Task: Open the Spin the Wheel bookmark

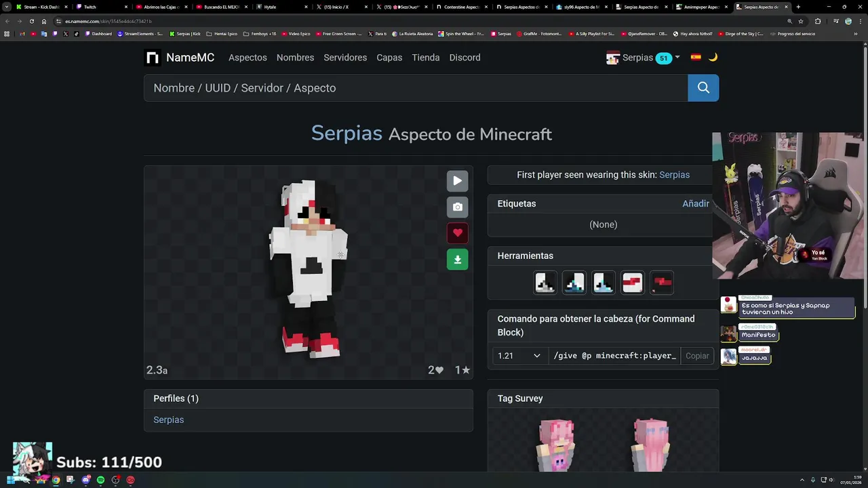Action: 461,33
